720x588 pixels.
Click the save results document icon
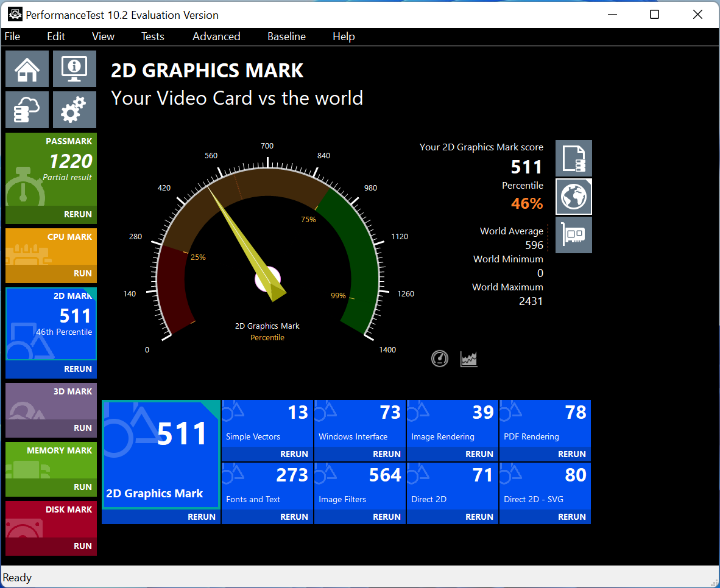(x=573, y=158)
